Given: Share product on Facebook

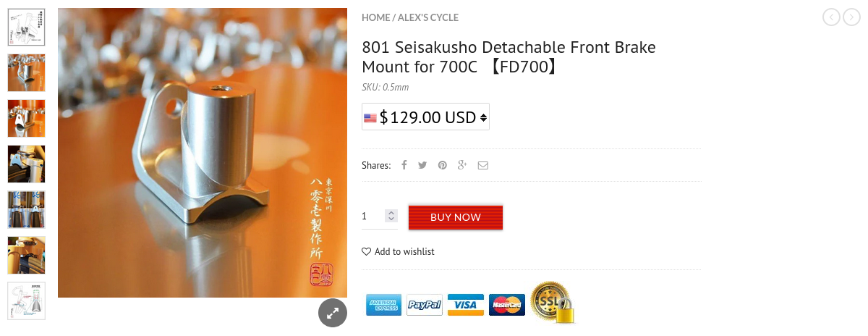Looking at the screenshot, I should 404,165.
